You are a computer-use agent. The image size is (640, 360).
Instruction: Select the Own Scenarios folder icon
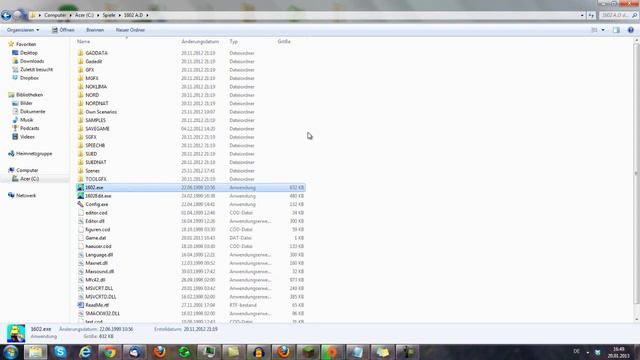coord(80,112)
